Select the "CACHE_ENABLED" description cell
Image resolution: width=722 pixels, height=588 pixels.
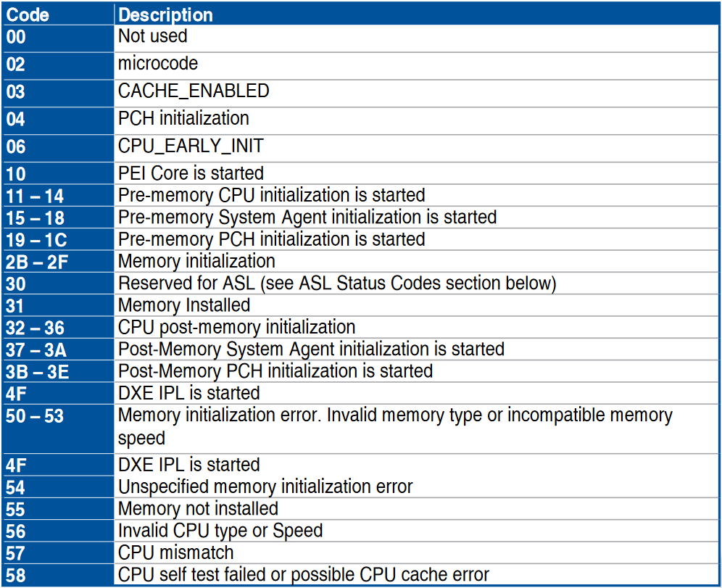coord(194,91)
